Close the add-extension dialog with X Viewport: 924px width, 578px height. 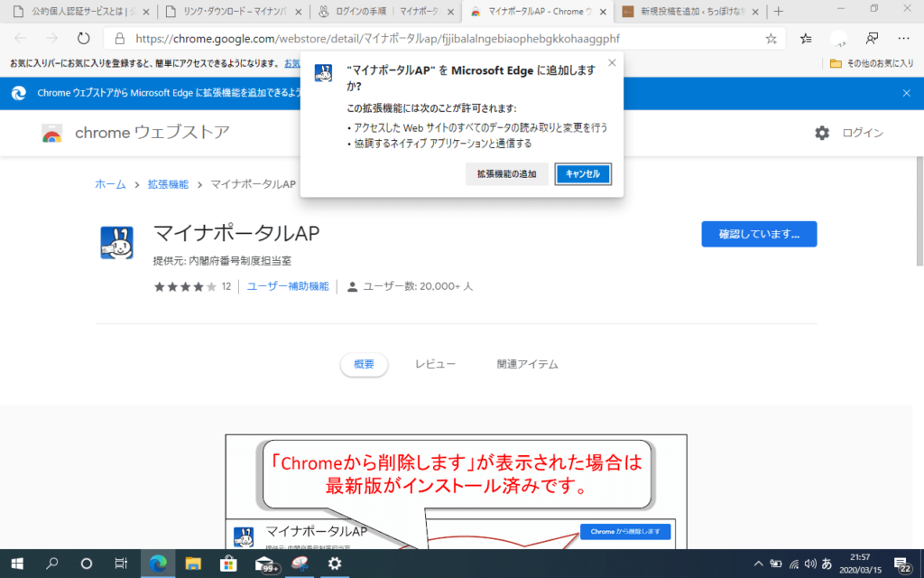click(x=612, y=62)
